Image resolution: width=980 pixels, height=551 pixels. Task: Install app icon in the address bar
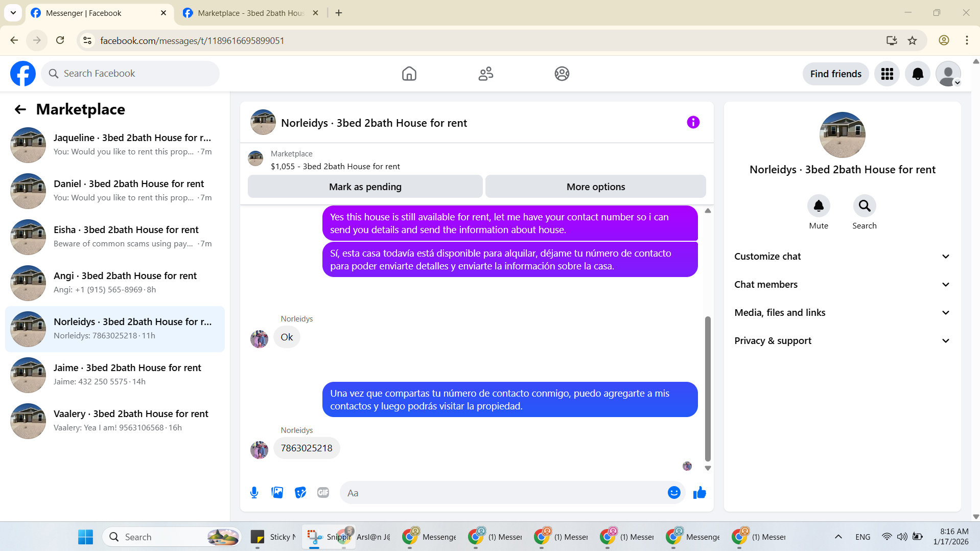coord(891,40)
